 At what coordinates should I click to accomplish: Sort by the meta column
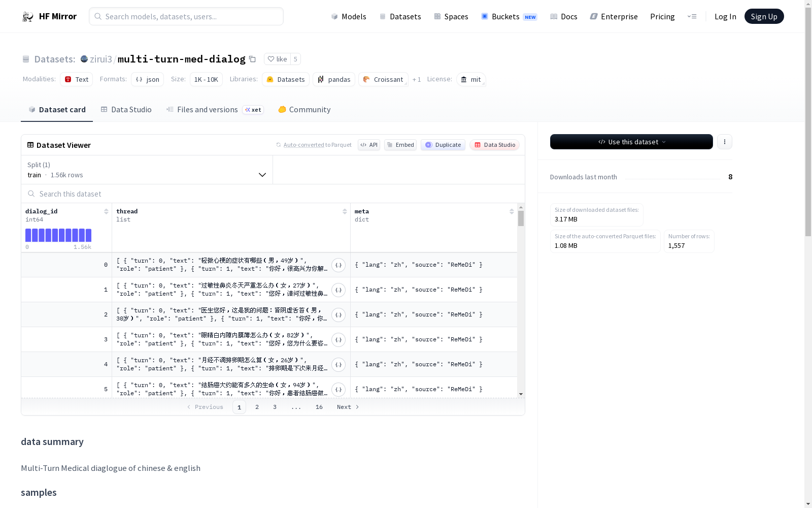click(x=512, y=211)
